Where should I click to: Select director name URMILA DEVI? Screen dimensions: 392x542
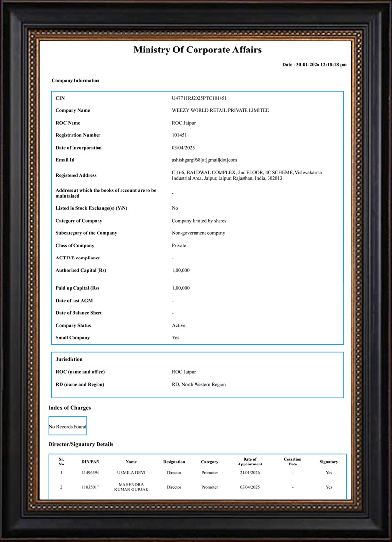(131, 473)
